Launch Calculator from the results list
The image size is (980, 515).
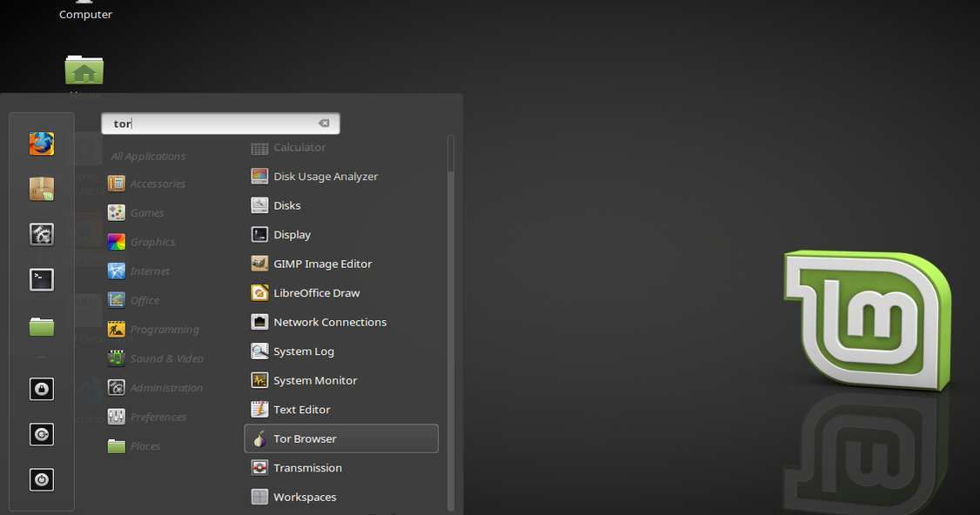[341, 148]
